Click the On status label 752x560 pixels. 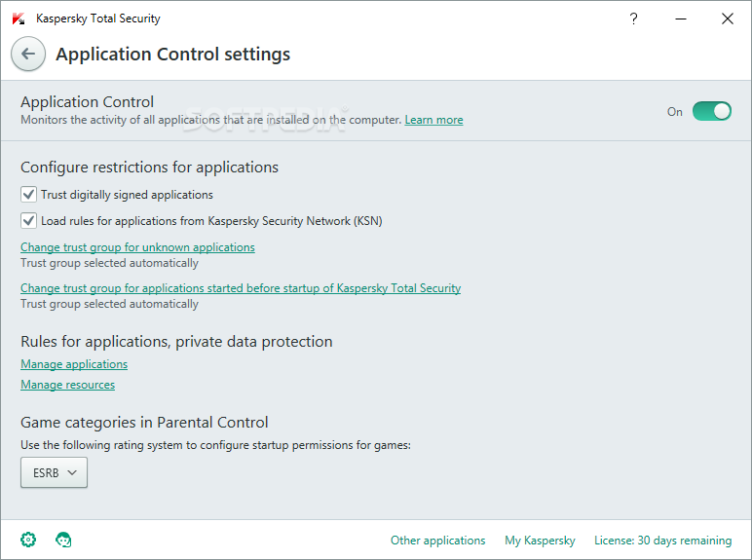point(675,112)
